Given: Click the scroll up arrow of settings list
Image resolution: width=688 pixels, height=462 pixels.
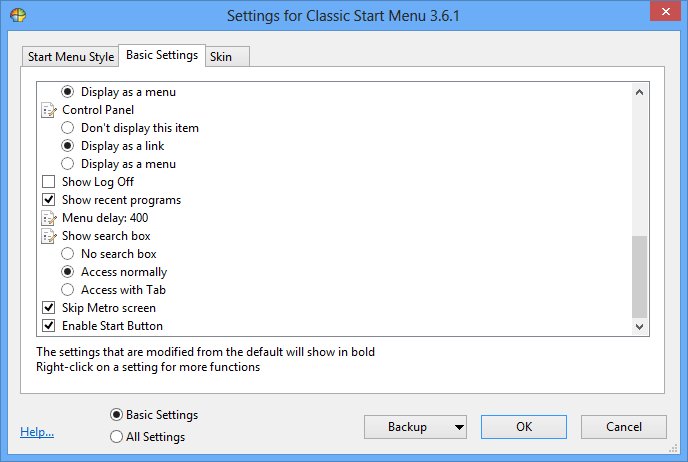Looking at the screenshot, I should click(x=639, y=92).
